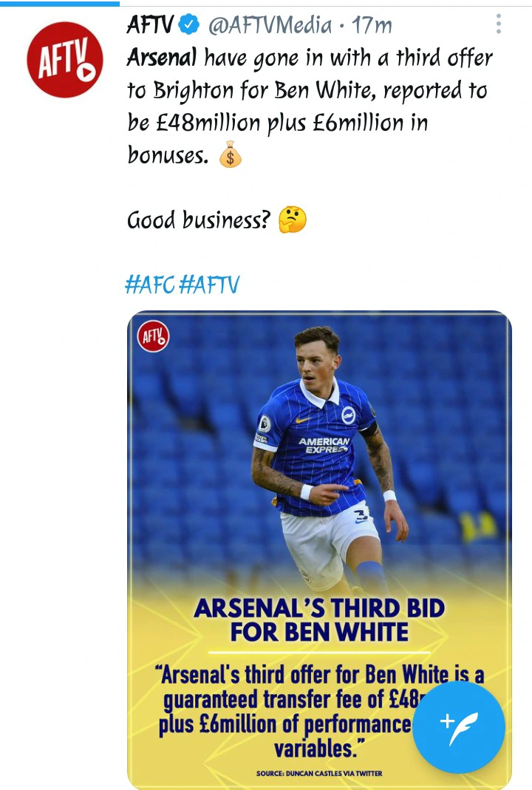Screen dimensions: 532x790
Task: Tap the "Good business?" tweet text
Action: (x=199, y=220)
